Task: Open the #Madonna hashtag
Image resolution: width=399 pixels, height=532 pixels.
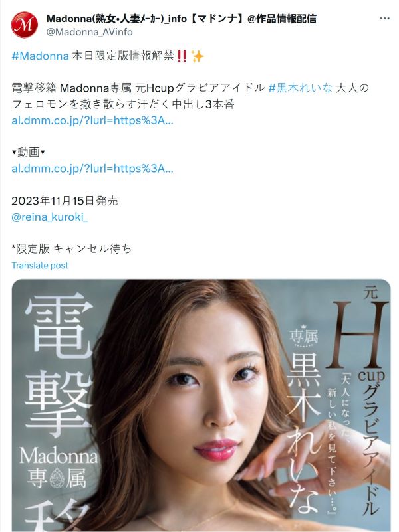Action: pyautogui.click(x=40, y=56)
